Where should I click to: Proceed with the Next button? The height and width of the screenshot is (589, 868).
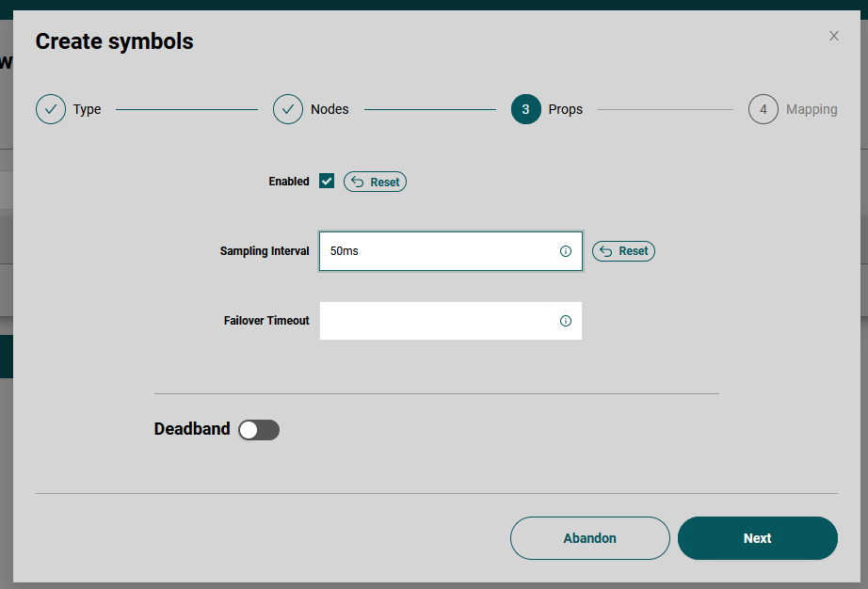click(757, 538)
